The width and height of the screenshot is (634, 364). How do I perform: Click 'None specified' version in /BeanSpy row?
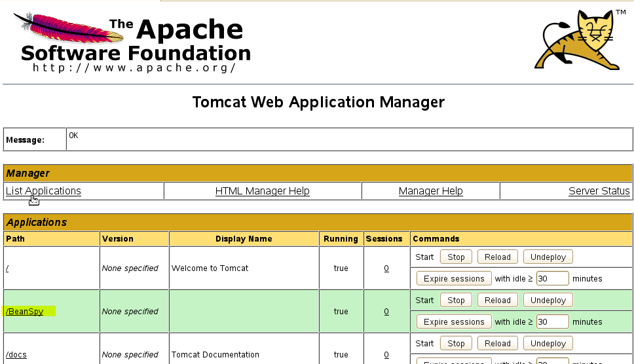[130, 312]
